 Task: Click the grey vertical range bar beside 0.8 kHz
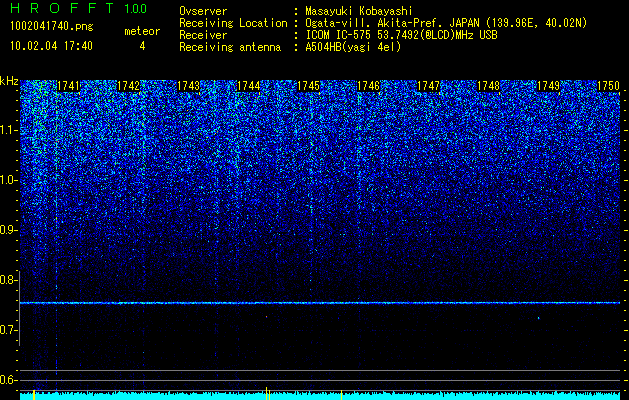(x=19, y=308)
